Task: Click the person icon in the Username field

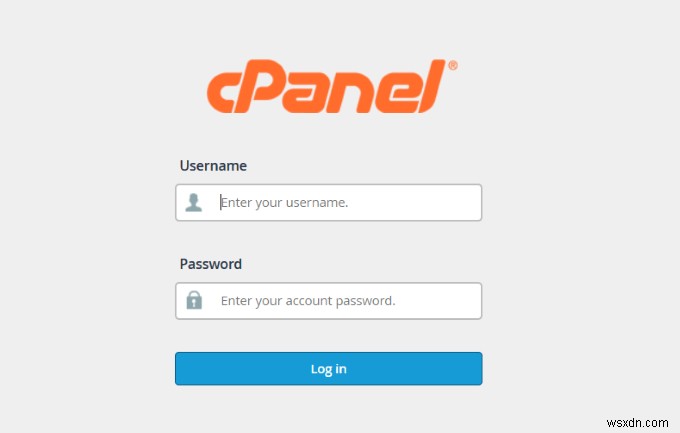Action: click(x=194, y=202)
